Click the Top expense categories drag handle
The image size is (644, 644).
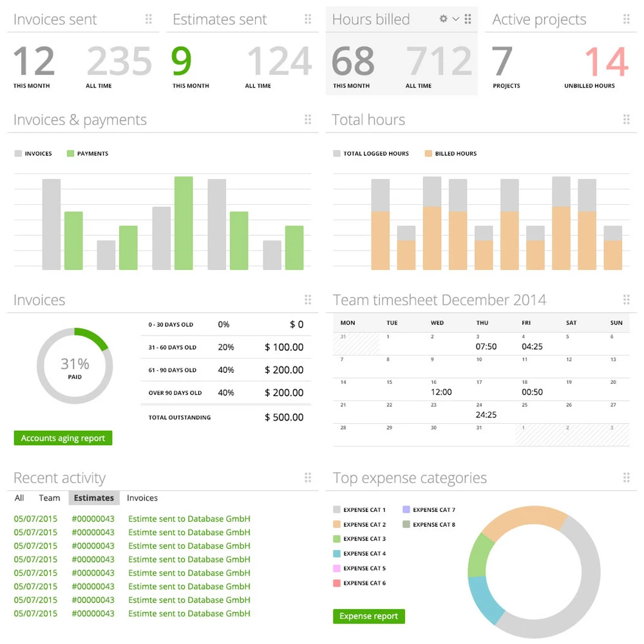627,477
